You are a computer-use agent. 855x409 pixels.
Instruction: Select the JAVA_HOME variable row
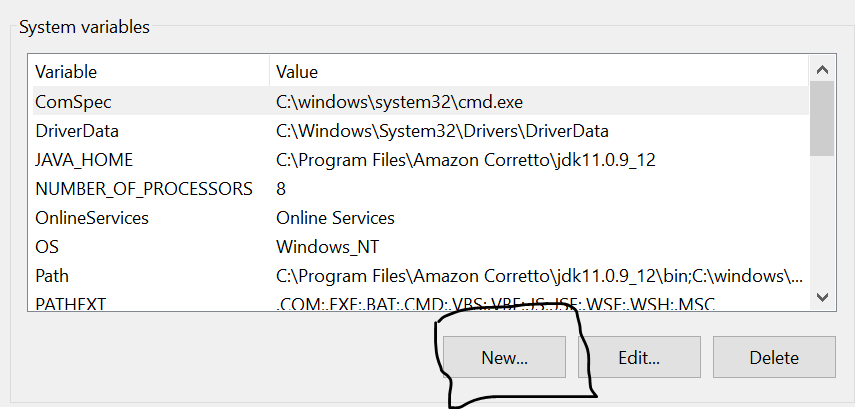(x=84, y=159)
